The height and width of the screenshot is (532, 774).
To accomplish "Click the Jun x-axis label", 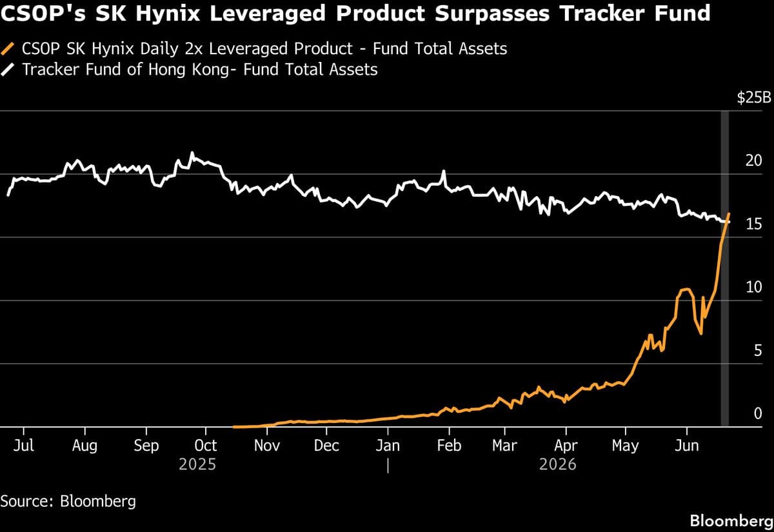I will (x=686, y=445).
